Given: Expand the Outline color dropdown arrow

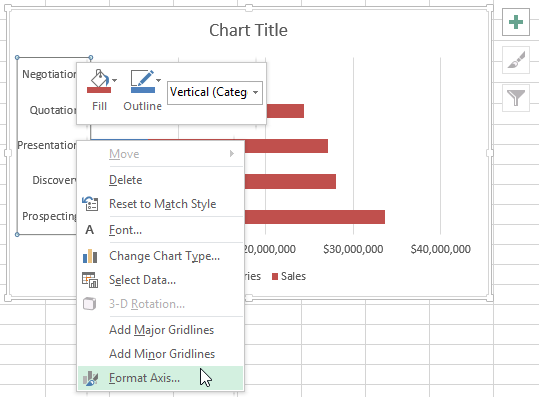Looking at the screenshot, I should [158, 80].
